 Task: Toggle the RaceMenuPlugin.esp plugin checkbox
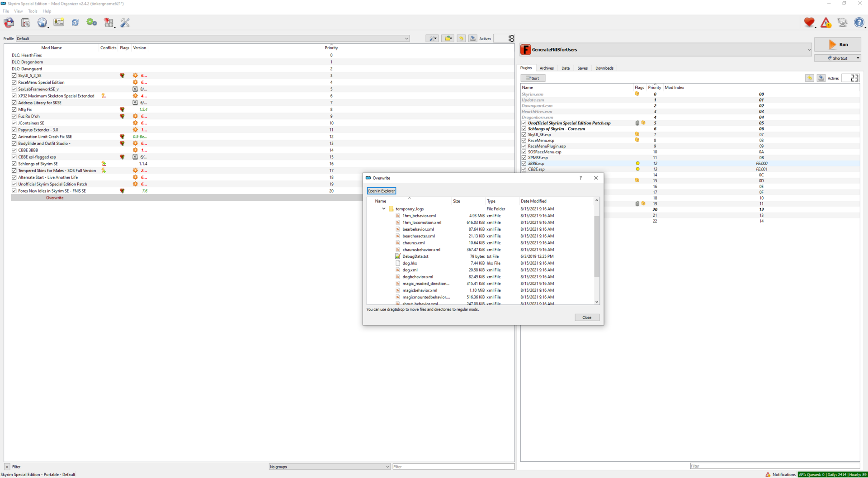[x=524, y=146]
